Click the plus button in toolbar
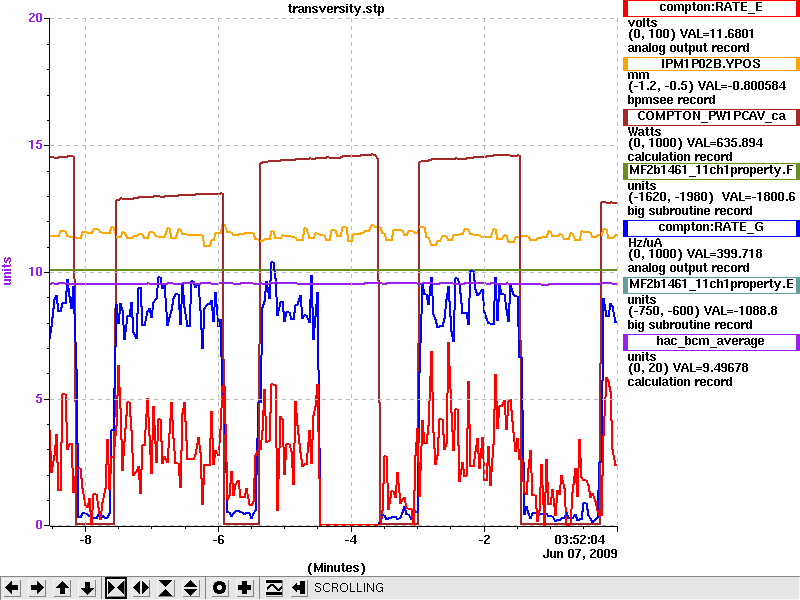Screen dimensions: 800x600 (245, 588)
